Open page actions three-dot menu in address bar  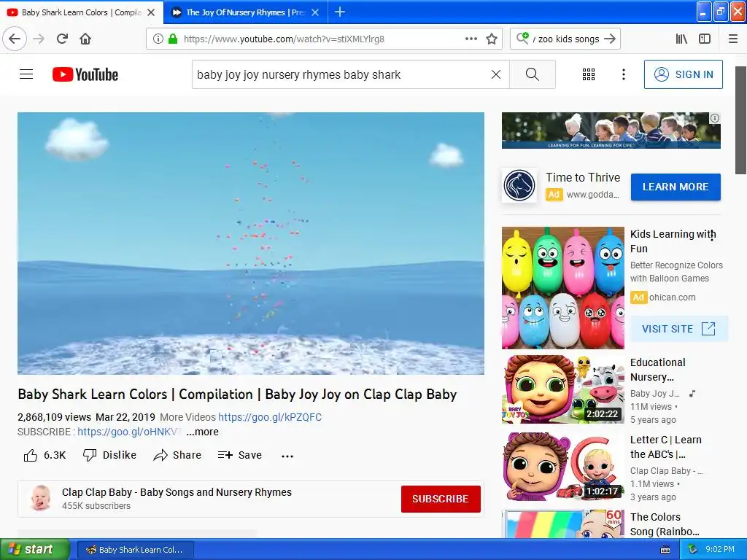471,39
